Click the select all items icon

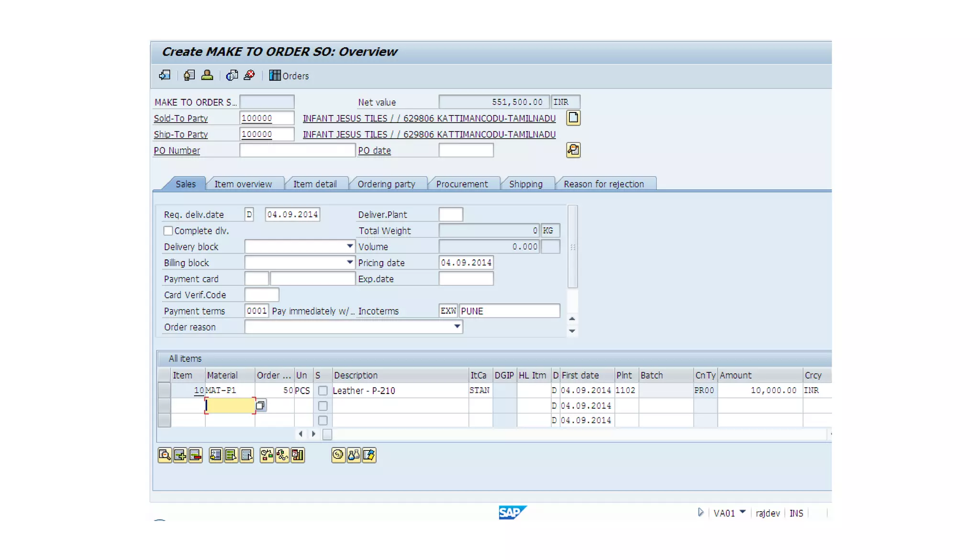click(x=231, y=455)
